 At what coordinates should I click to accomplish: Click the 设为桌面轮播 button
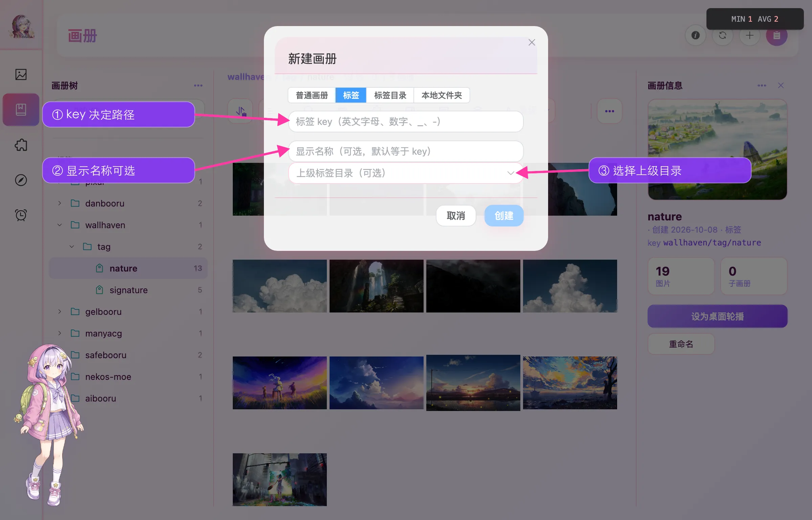717,317
